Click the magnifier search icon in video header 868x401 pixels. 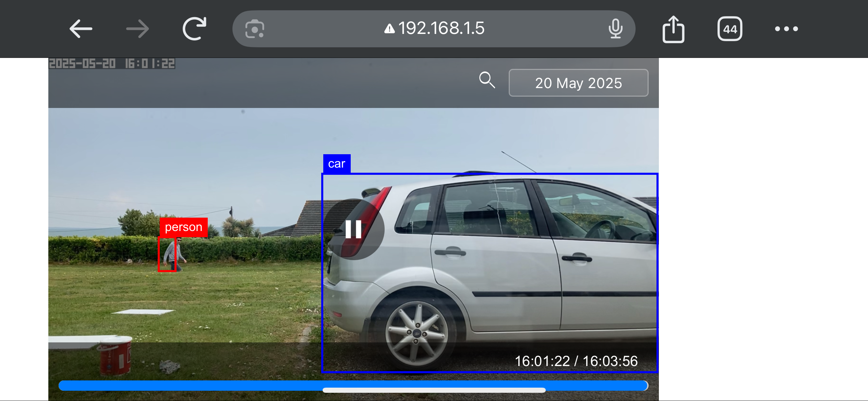(487, 80)
